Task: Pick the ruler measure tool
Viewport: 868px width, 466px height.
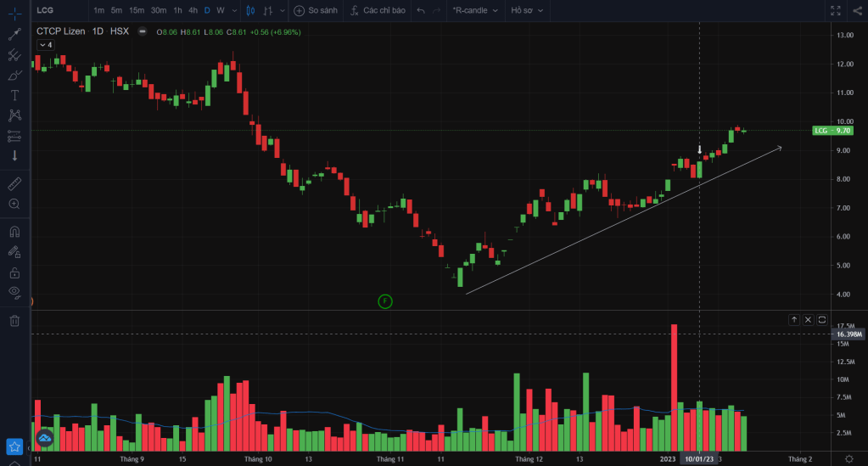Action: click(14, 183)
